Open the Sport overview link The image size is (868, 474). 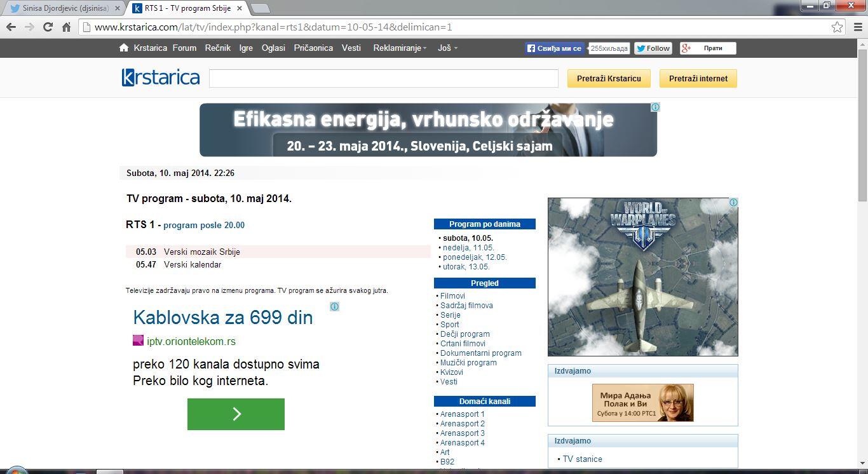[x=450, y=325]
